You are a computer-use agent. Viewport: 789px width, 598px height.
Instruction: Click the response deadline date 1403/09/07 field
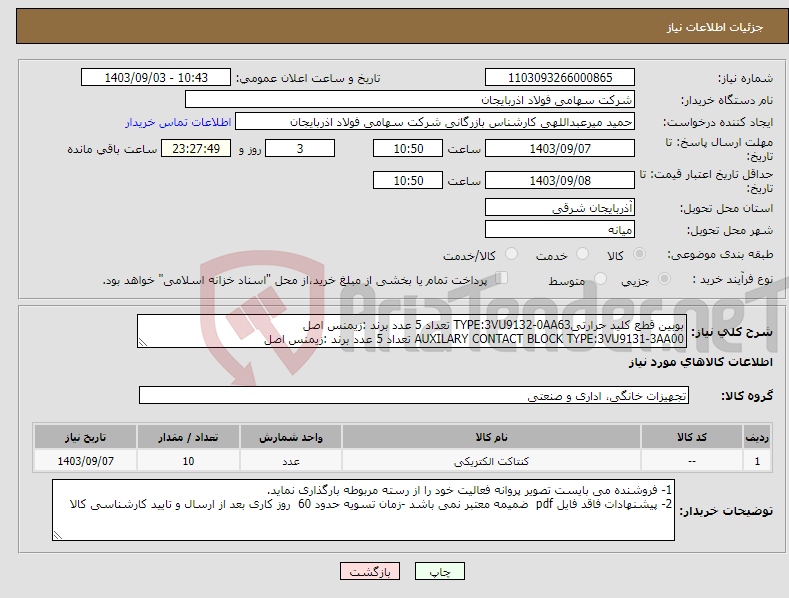pyautogui.click(x=560, y=148)
